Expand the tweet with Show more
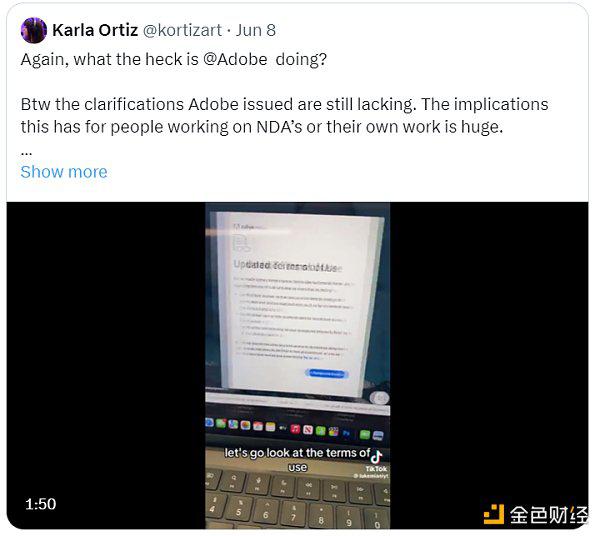 click(x=64, y=172)
